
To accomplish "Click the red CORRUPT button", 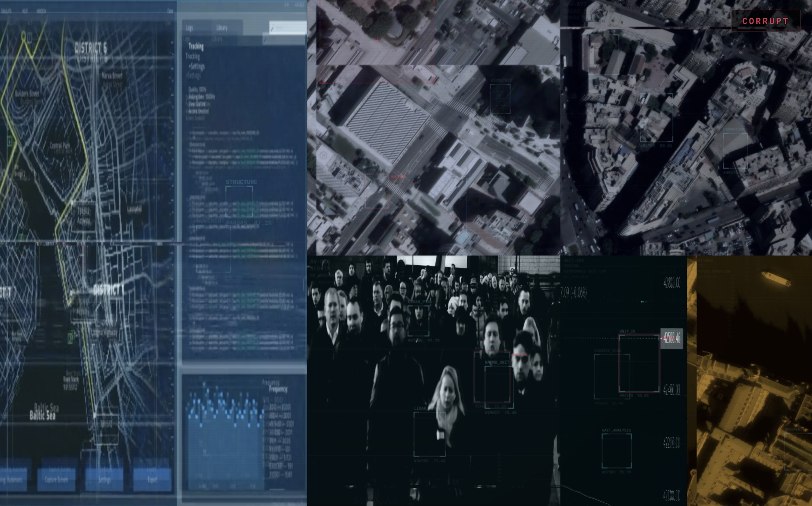I will pyautogui.click(x=765, y=21).
